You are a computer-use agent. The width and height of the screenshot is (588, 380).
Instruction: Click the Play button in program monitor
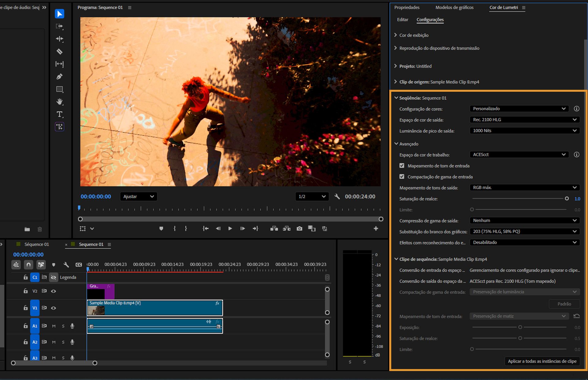(230, 228)
